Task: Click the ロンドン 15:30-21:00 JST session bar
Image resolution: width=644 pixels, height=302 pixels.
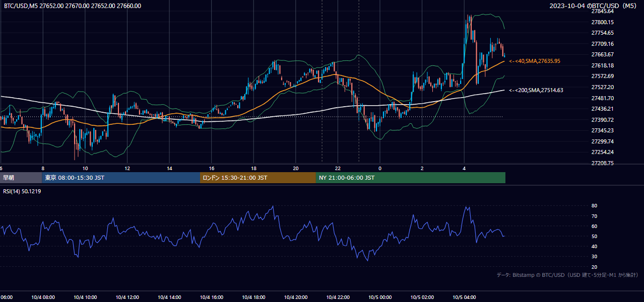Action: [258, 178]
